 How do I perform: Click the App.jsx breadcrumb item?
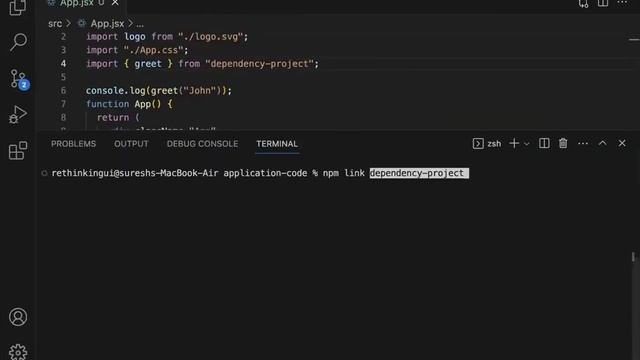107,24
